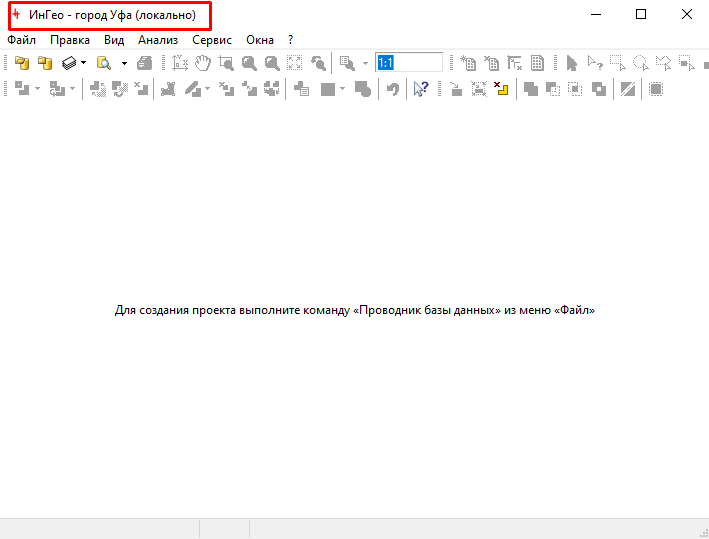Expand the dropdown after the scale list magnifier

(x=365, y=63)
